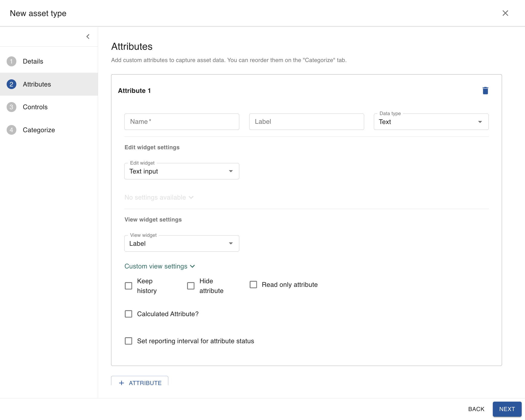Go to the Categorize step
The width and height of the screenshot is (525, 420).
click(x=39, y=130)
